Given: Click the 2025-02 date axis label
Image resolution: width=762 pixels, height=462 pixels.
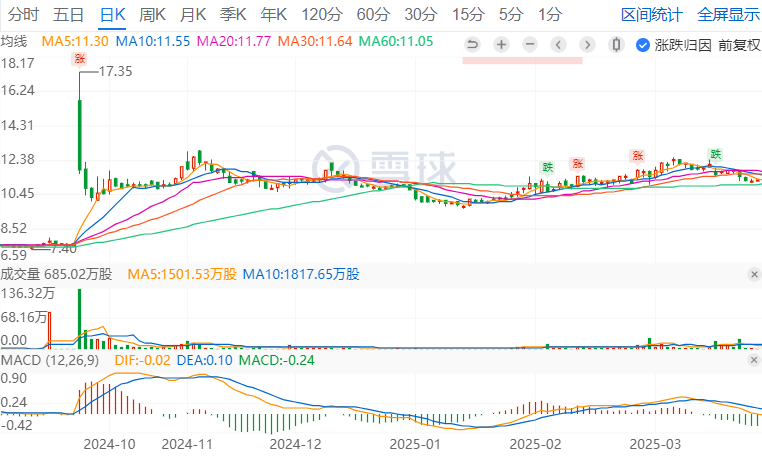Looking at the screenshot, I should [536, 444].
